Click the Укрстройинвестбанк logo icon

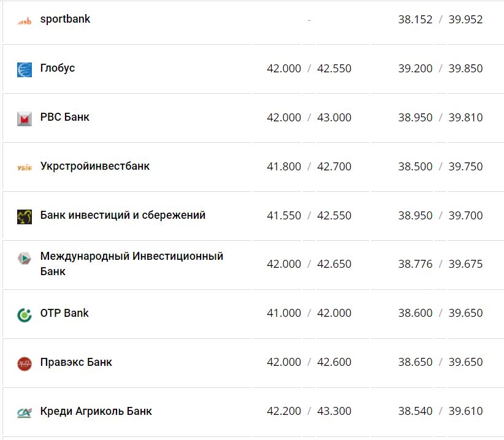tap(23, 166)
